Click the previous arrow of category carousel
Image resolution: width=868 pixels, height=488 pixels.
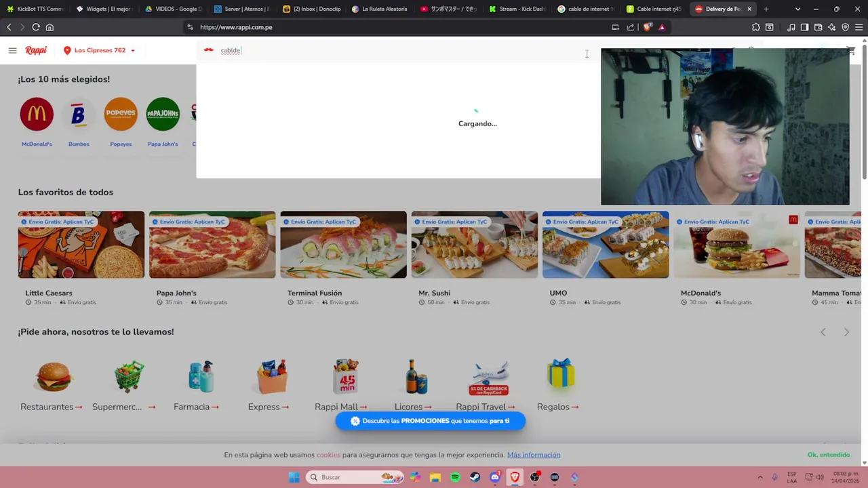pos(823,332)
